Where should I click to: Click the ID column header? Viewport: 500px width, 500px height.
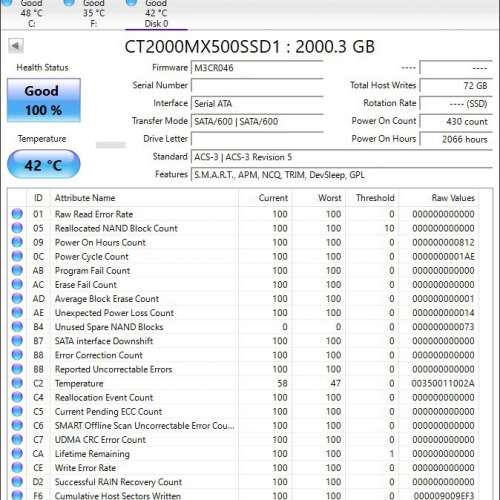(x=38, y=198)
